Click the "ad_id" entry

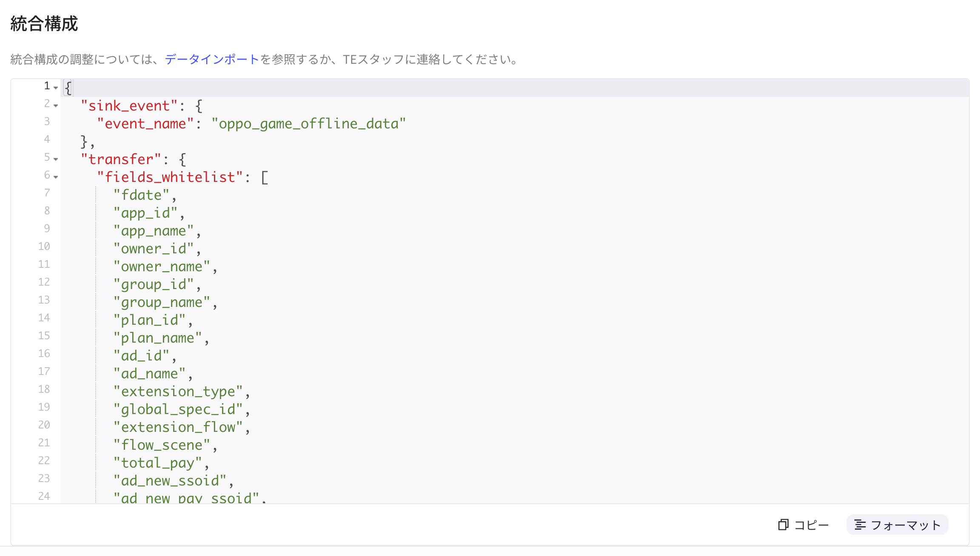[141, 356]
